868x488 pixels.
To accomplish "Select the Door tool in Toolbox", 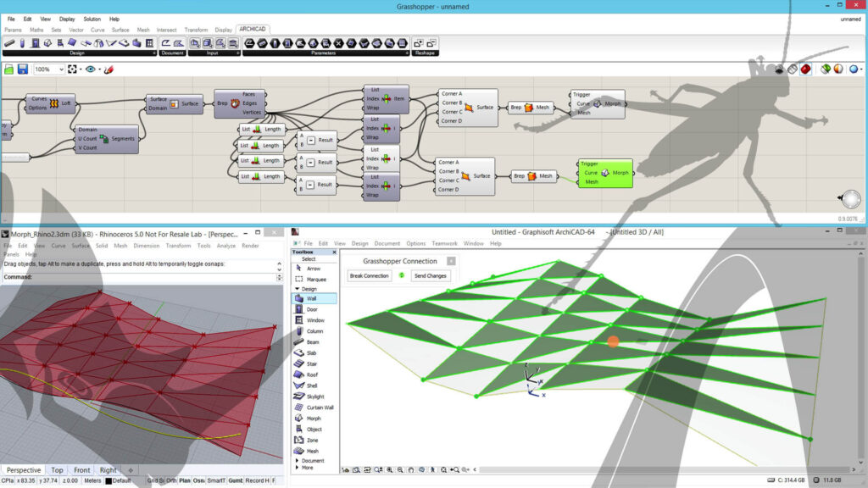I will coord(314,309).
